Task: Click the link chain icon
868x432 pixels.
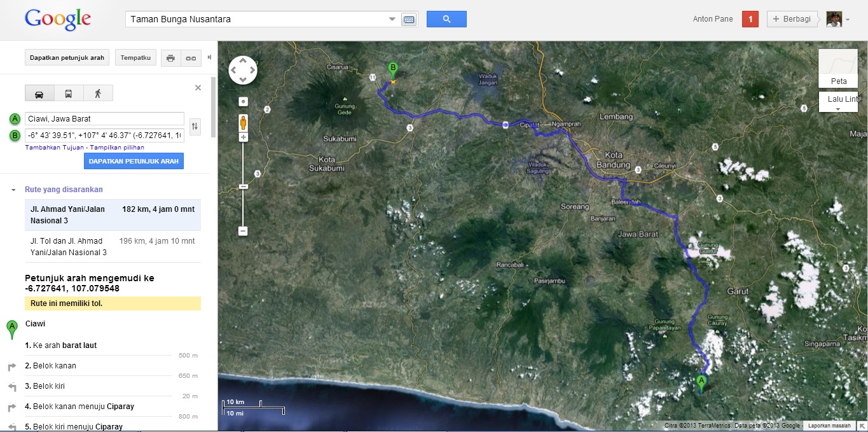Action: click(x=191, y=58)
